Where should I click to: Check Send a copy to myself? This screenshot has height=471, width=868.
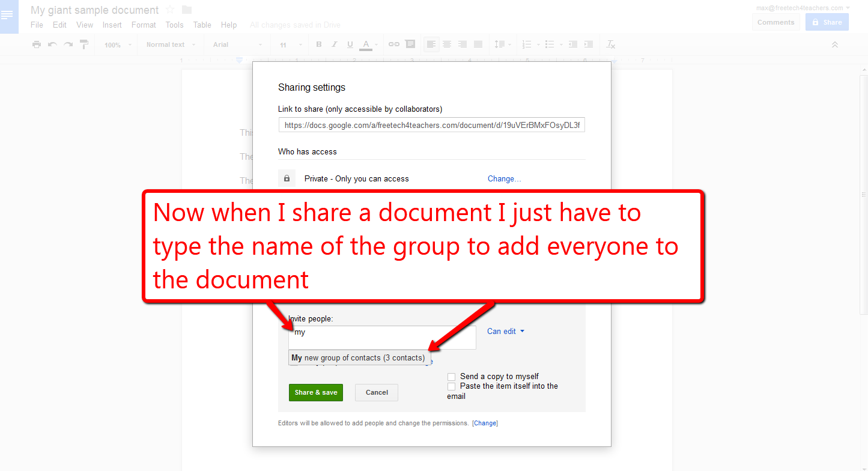452,377
